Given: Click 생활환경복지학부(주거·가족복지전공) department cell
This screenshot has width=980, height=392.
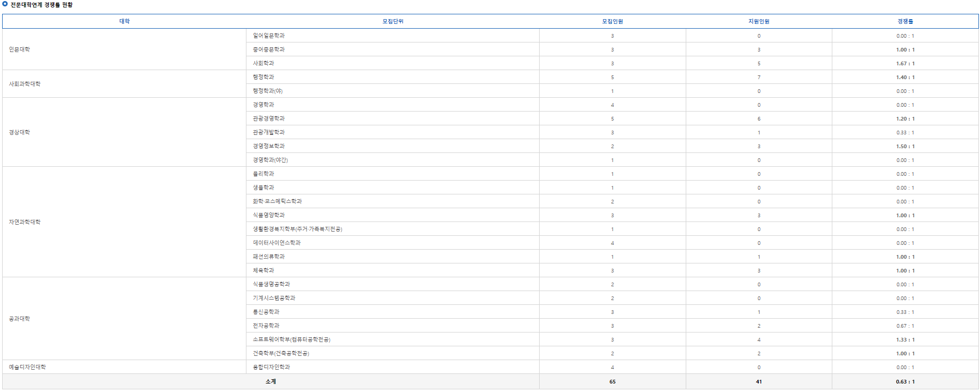Looking at the screenshot, I should (x=393, y=229).
